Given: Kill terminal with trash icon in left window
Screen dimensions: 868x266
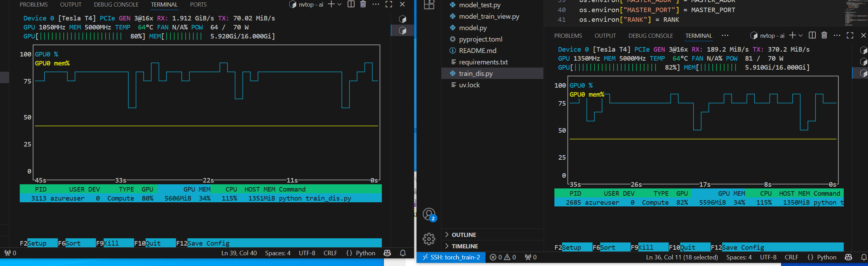Looking at the screenshot, I should (x=363, y=5).
